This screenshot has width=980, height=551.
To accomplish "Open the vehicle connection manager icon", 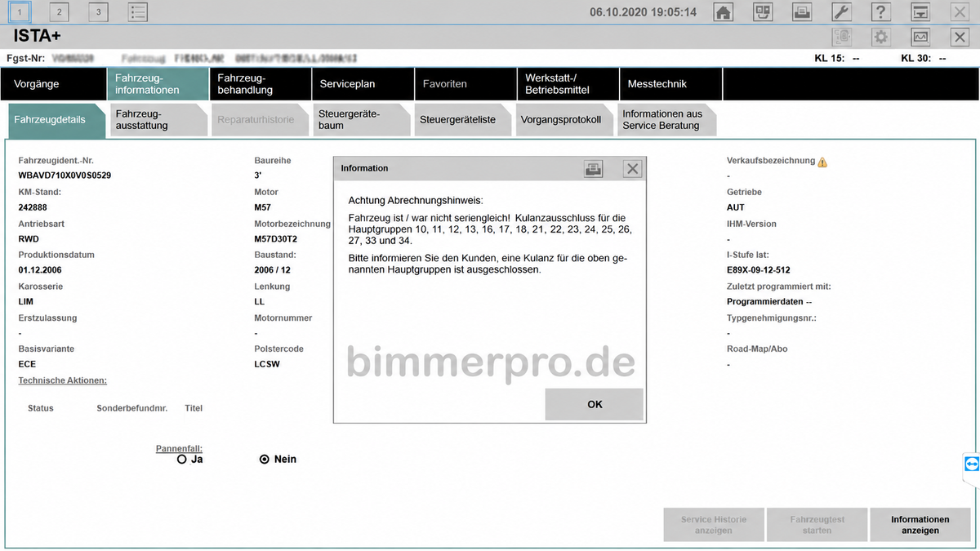I will tap(763, 12).
